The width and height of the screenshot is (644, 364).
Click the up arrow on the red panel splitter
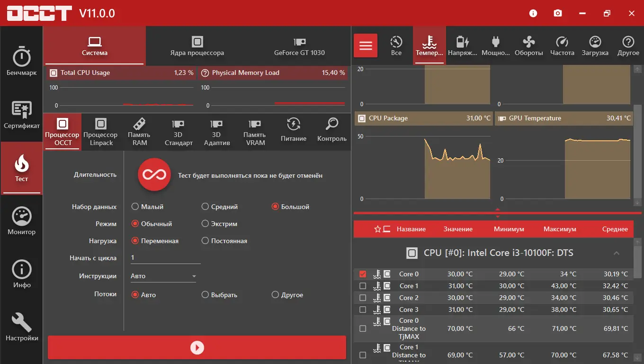(498, 209)
